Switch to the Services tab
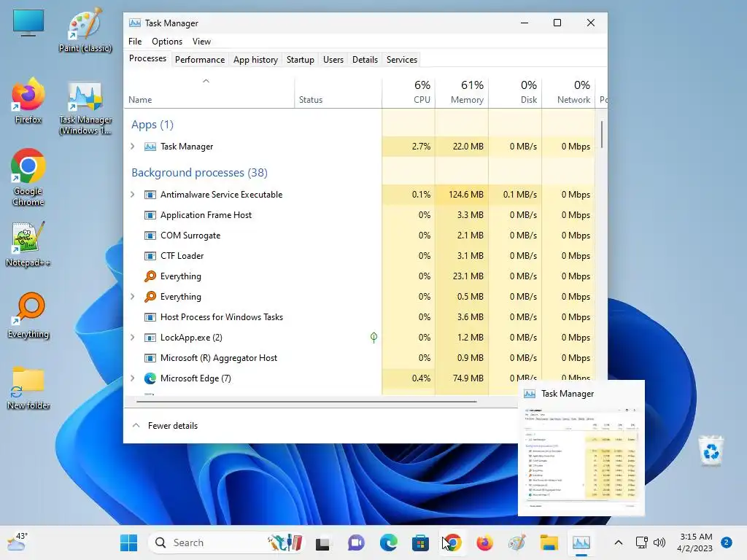The width and height of the screenshot is (747, 560). [x=402, y=60]
